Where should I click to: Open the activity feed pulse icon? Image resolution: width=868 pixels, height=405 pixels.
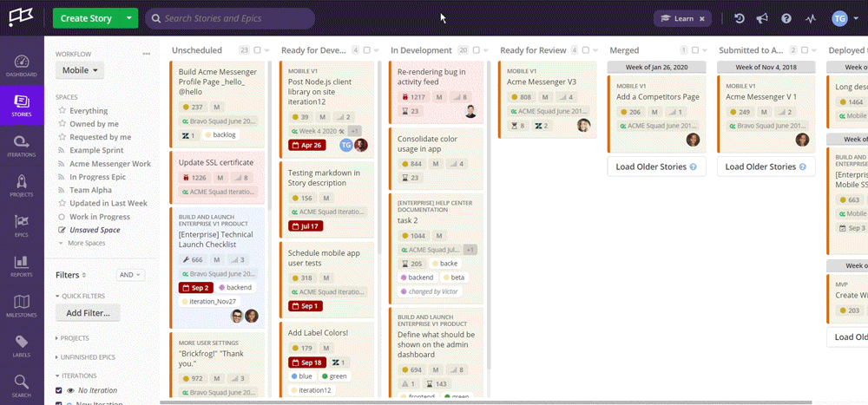(811, 18)
